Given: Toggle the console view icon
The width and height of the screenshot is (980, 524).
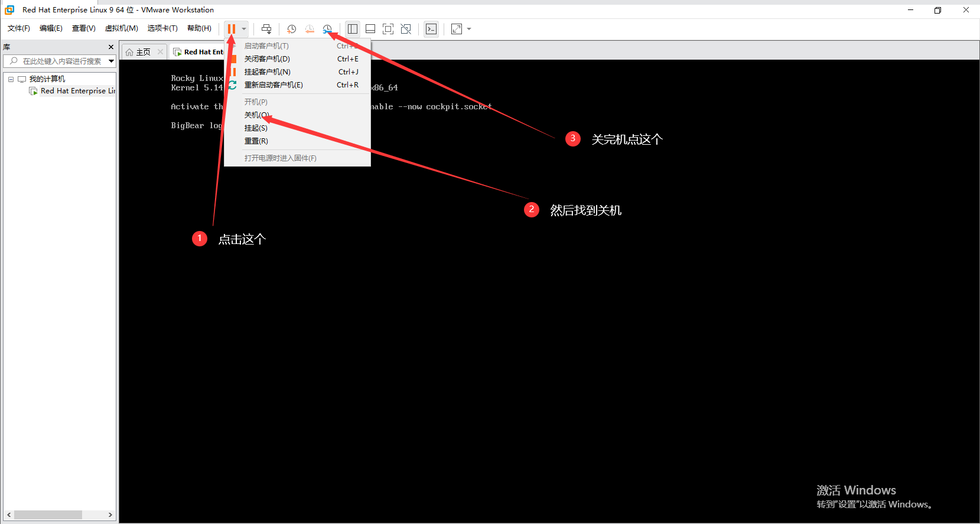Looking at the screenshot, I should (431, 29).
